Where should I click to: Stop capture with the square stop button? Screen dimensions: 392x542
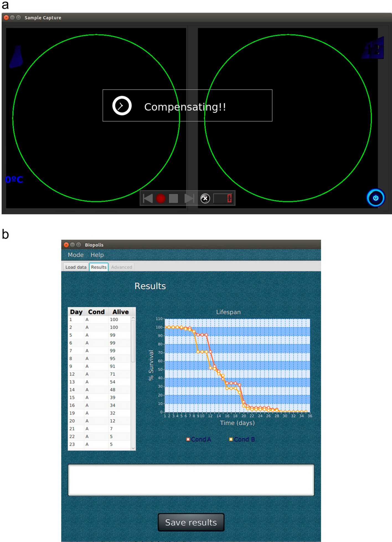(x=174, y=198)
